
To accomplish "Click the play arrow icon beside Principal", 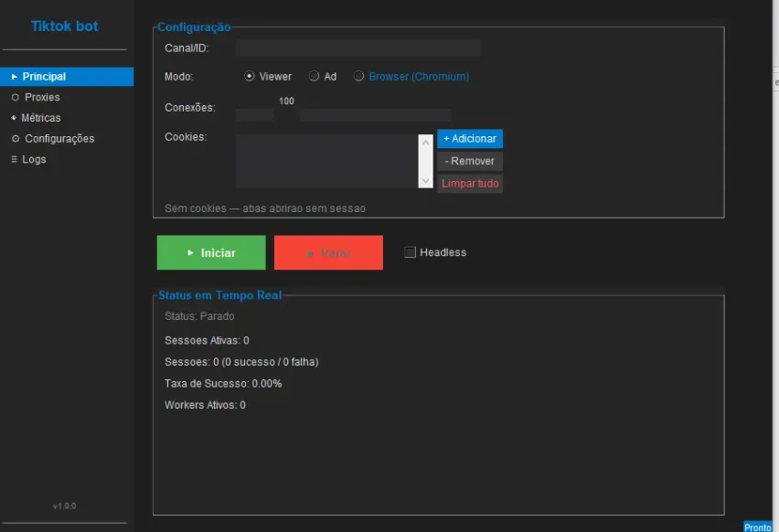I will point(15,77).
